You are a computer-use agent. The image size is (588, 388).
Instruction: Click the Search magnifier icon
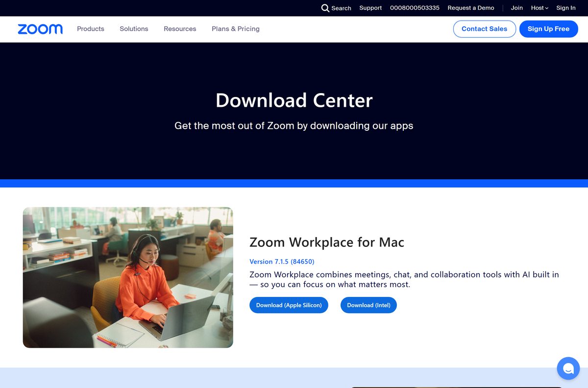pos(325,8)
